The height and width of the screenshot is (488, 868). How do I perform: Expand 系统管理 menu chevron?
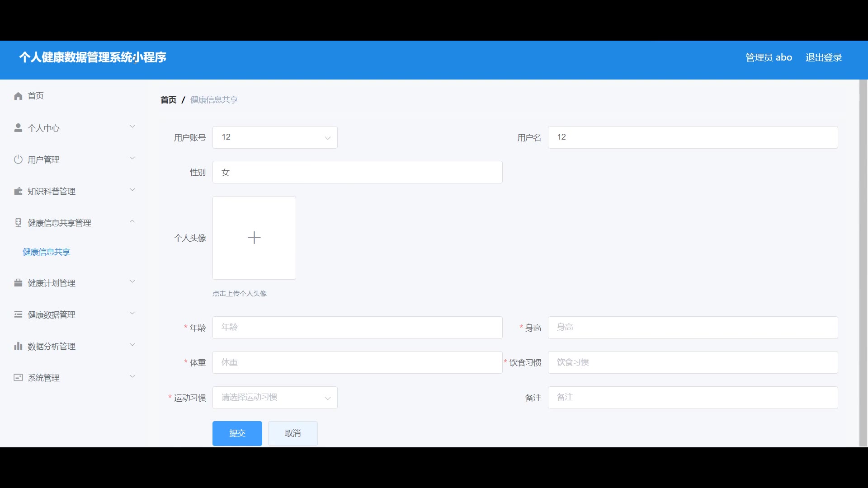132,376
